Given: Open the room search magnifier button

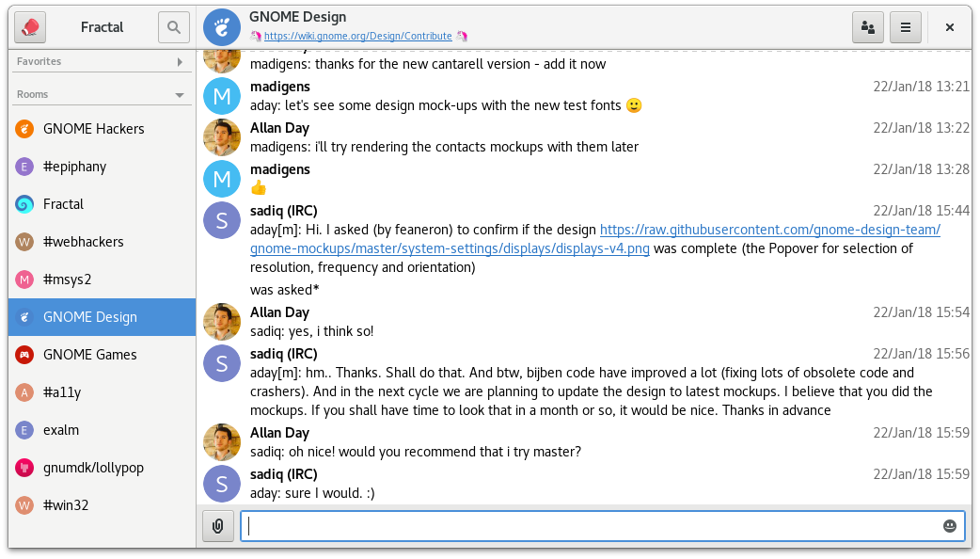Looking at the screenshot, I should 174,27.
